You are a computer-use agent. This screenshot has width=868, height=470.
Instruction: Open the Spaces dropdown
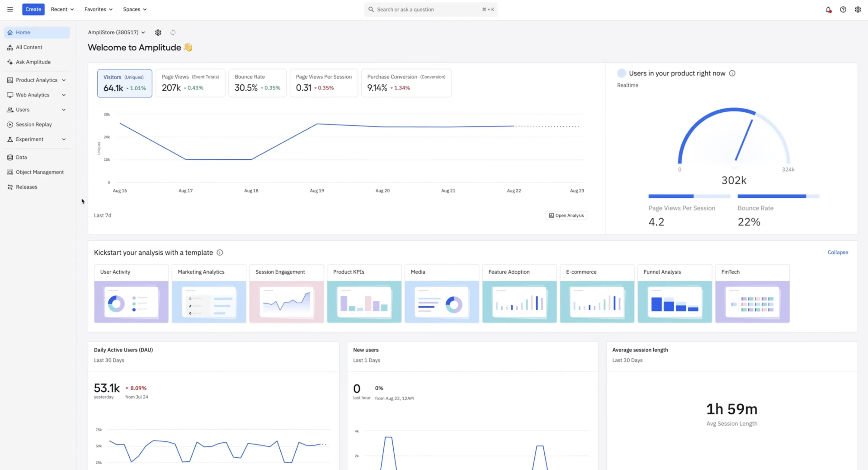[x=135, y=9]
